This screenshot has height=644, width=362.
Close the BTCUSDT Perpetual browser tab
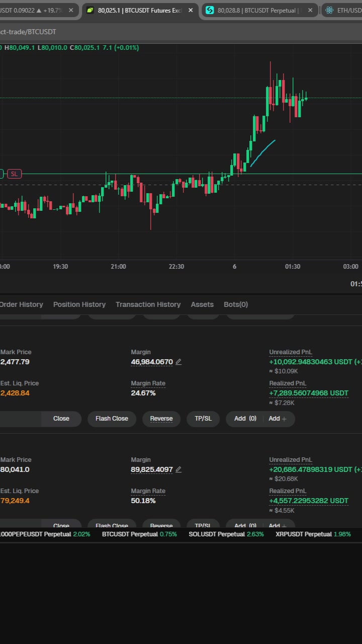310,10
